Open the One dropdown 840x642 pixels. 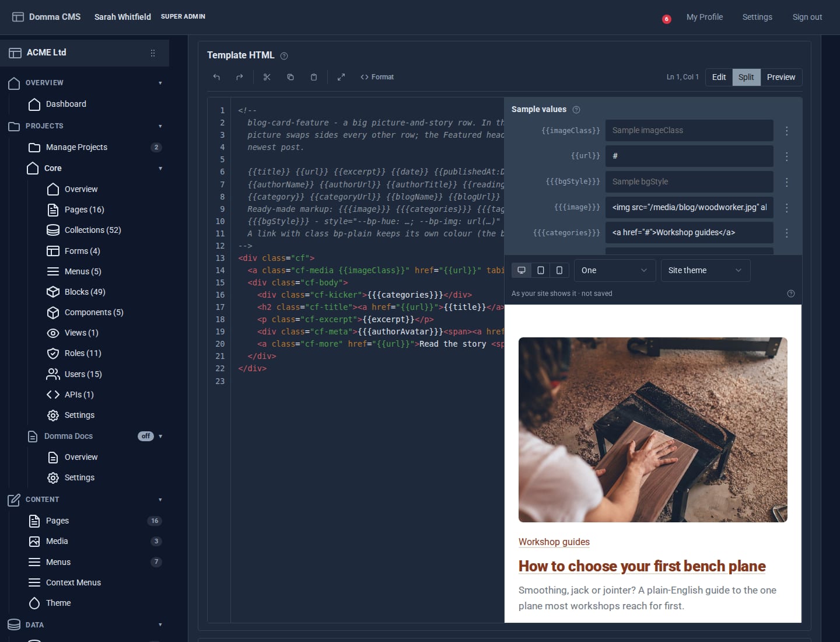click(615, 270)
